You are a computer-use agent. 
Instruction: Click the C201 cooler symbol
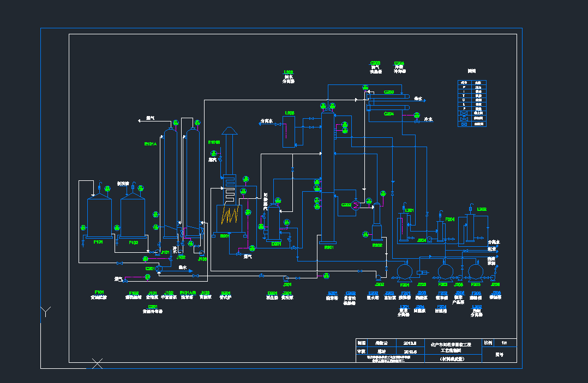[159, 269]
